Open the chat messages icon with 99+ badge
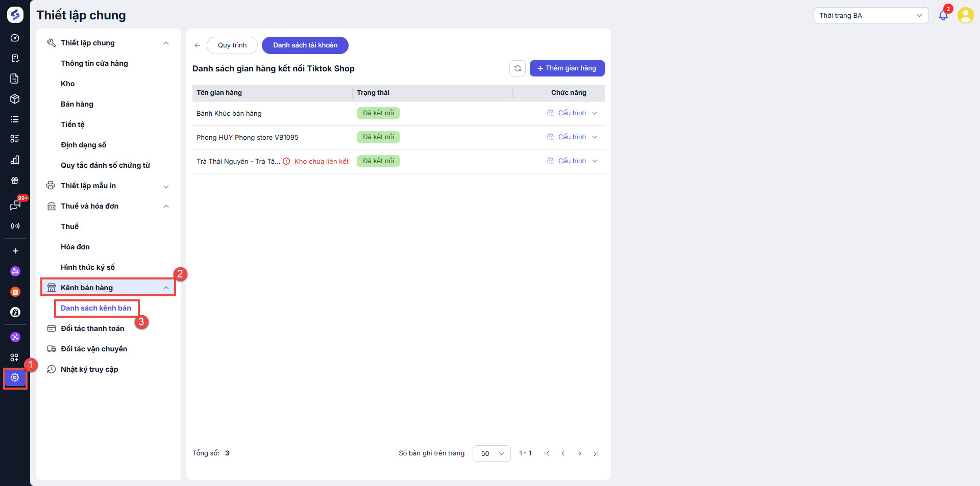The height and width of the screenshot is (486, 980). pos(15,206)
